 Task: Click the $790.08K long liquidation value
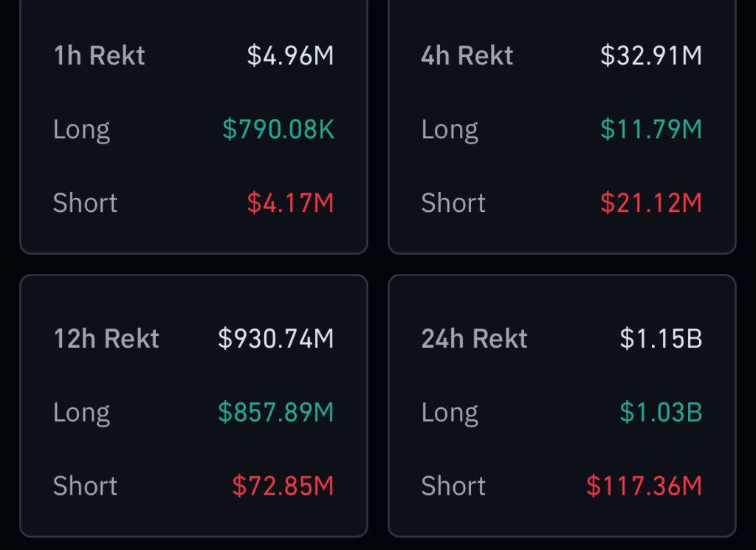278,130
